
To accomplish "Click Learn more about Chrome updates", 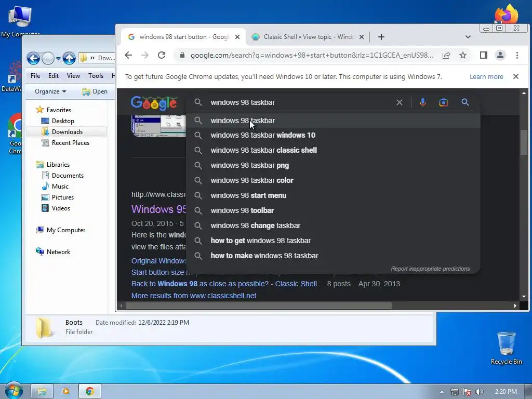I will pos(486,77).
